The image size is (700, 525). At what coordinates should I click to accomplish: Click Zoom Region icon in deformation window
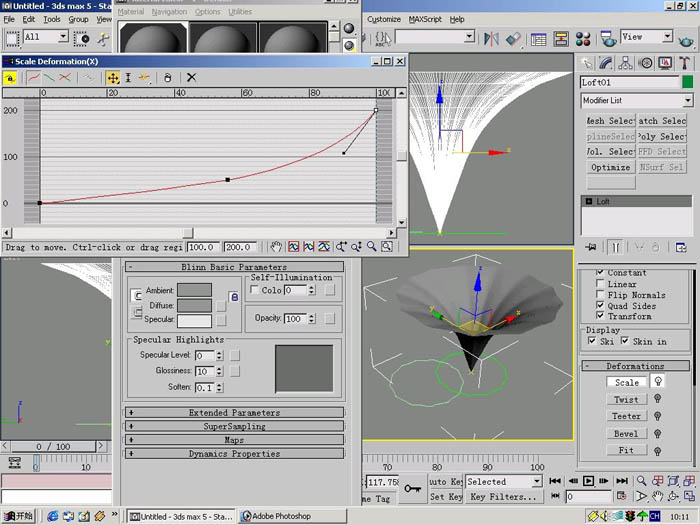[387, 246]
